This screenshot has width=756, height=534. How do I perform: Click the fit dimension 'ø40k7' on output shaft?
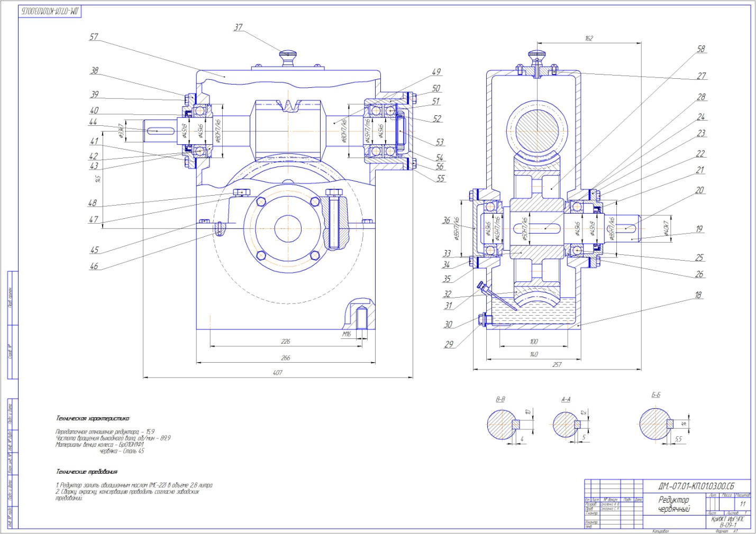667,228
